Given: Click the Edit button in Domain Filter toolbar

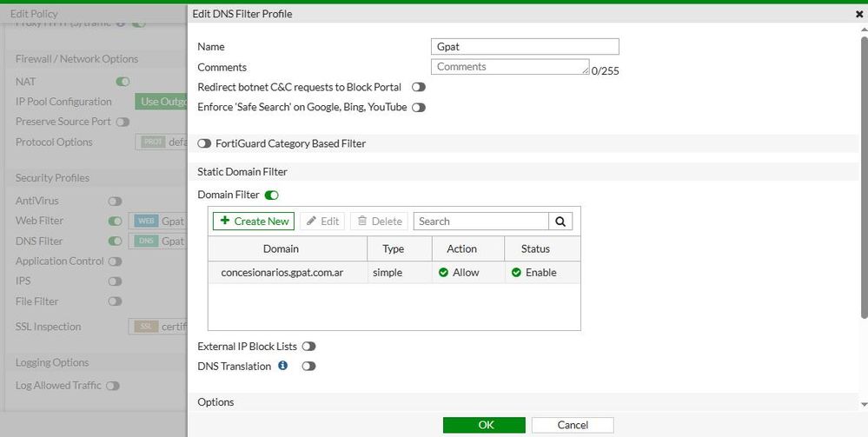Looking at the screenshot, I should [x=322, y=221].
